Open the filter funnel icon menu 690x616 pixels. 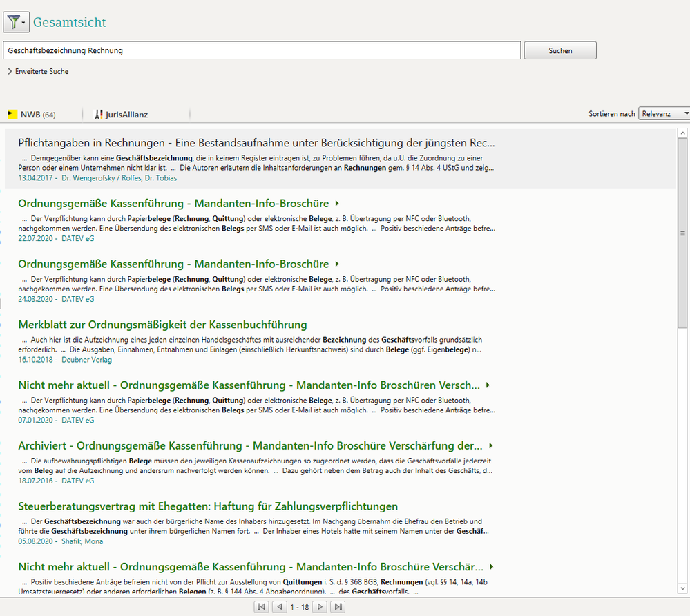15,23
